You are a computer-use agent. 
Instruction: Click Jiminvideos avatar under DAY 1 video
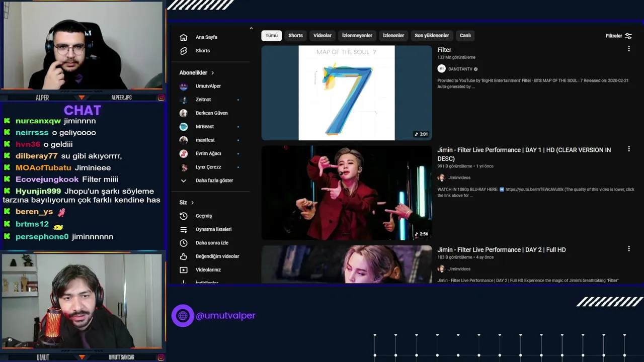pos(441,177)
